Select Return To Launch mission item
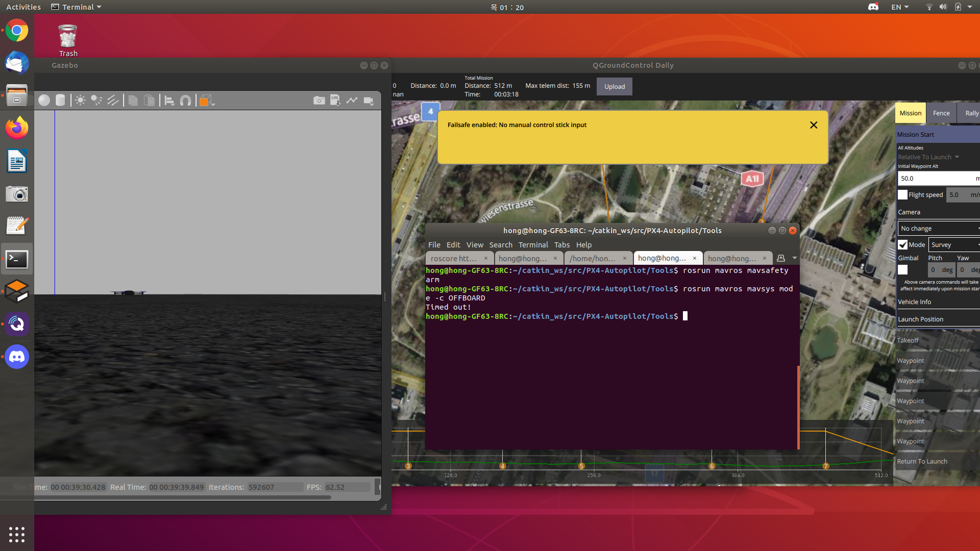 point(922,461)
